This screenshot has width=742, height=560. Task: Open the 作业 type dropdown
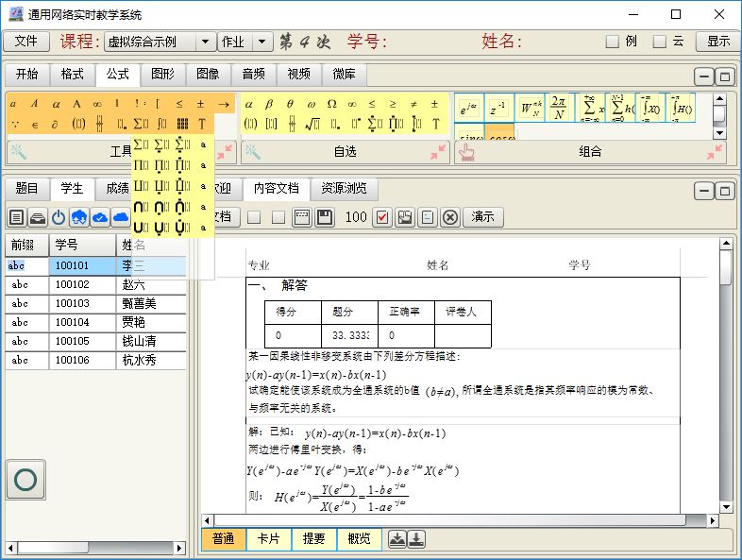262,42
